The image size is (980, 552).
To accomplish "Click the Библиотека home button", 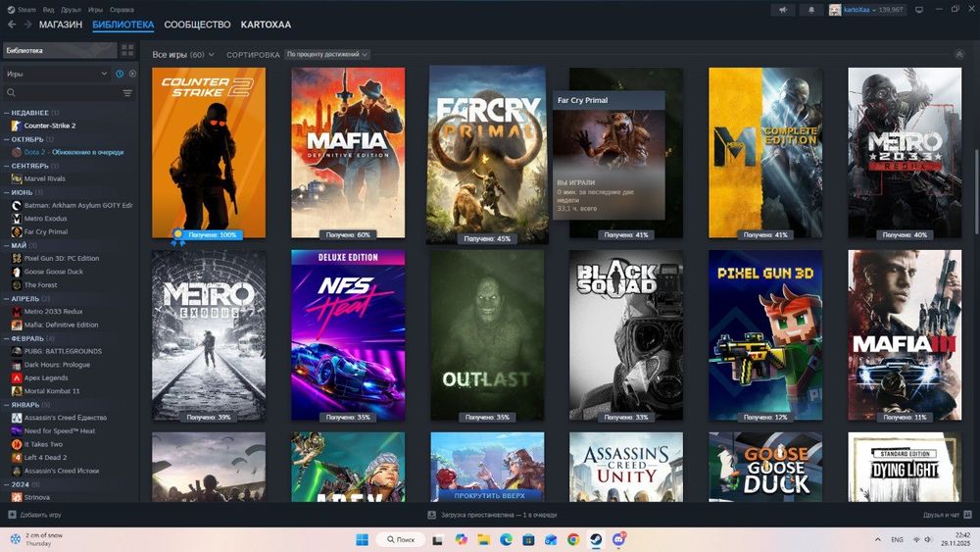I will [x=60, y=50].
